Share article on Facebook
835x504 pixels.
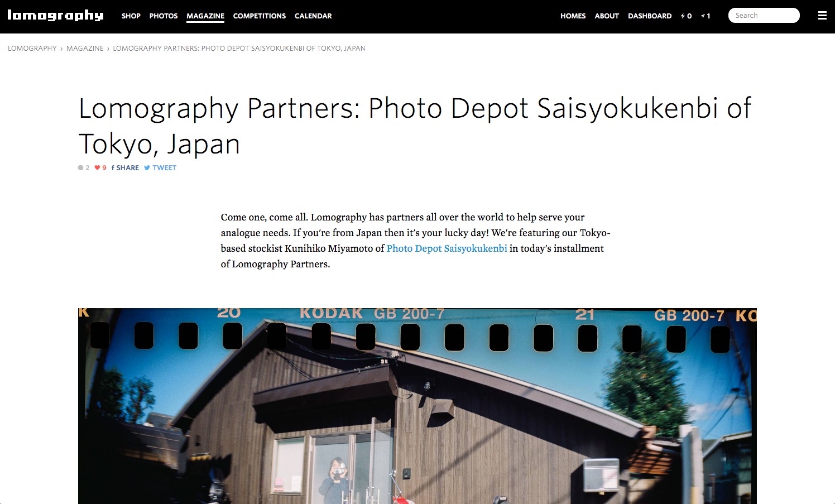[125, 167]
